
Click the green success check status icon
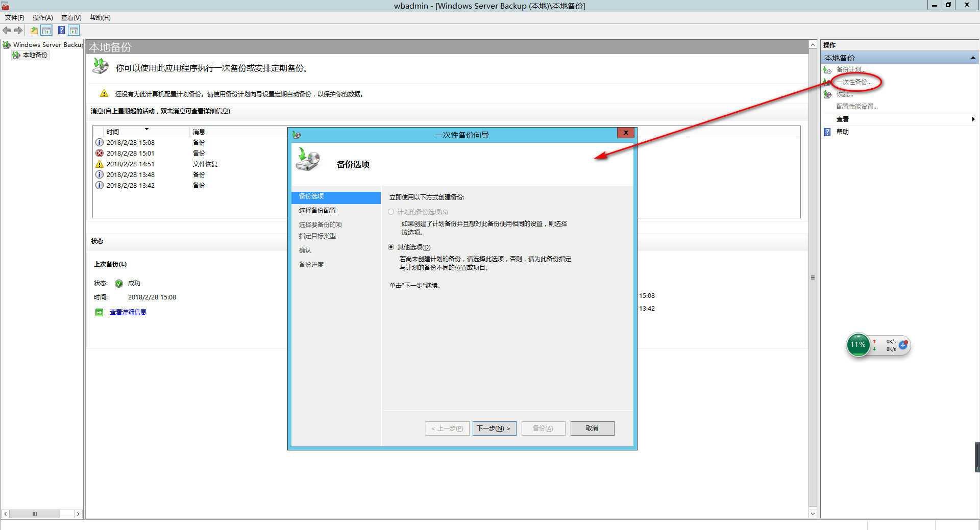[x=119, y=284]
